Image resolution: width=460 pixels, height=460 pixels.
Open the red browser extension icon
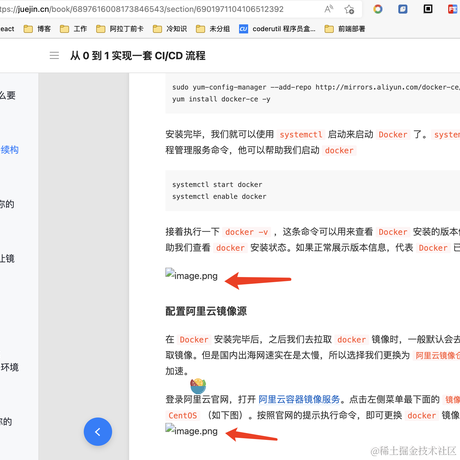(x=452, y=9)
